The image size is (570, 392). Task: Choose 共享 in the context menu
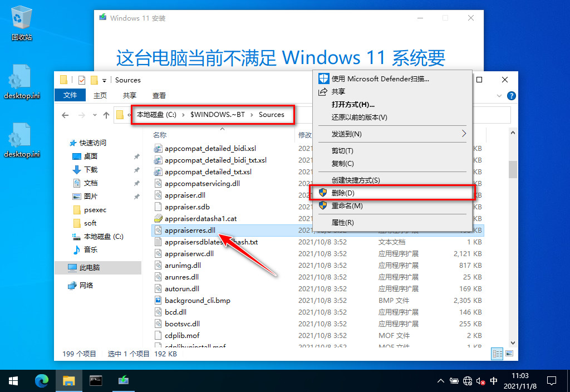click(392, 92)
